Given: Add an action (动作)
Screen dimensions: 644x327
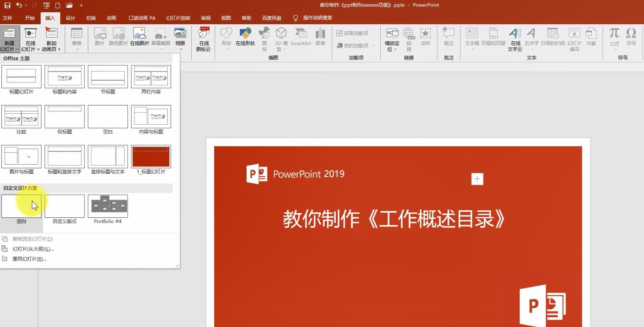Looking at the screenshot, I should tap(426, 36).
